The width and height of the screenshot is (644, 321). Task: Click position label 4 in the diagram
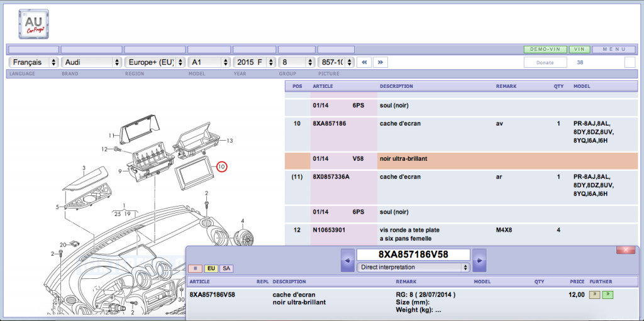242,221
